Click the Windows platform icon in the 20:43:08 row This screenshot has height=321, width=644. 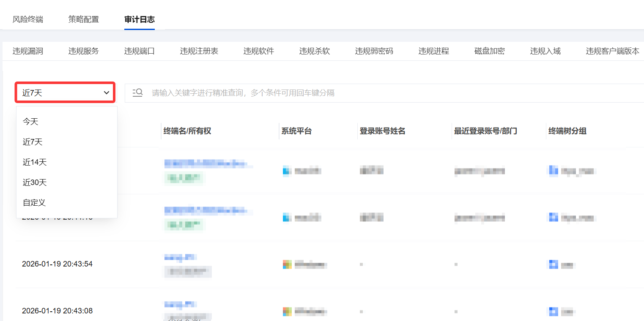288,312
